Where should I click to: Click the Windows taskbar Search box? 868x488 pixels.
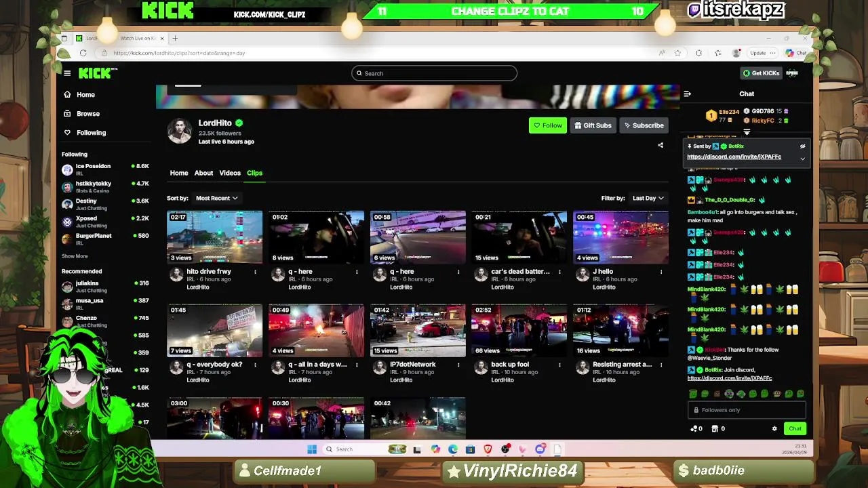365,449
